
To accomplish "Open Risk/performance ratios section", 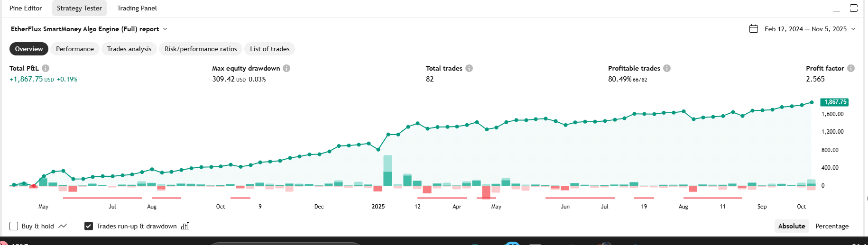I will 201,49.
